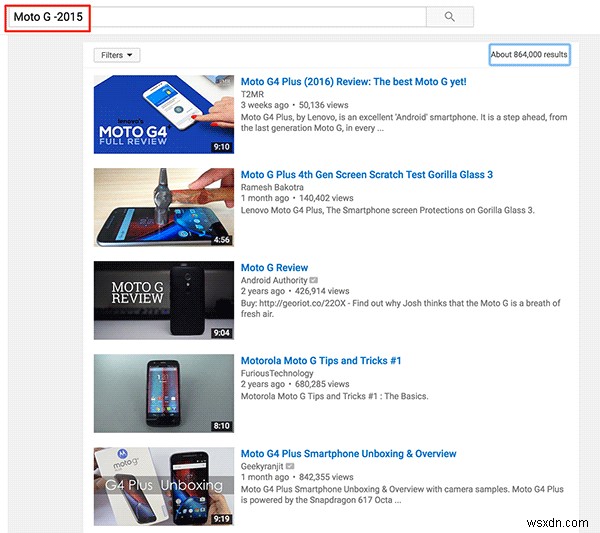600x533 pixels.
Task: Click the 9:04 duration badge
Action: (222, 333)
